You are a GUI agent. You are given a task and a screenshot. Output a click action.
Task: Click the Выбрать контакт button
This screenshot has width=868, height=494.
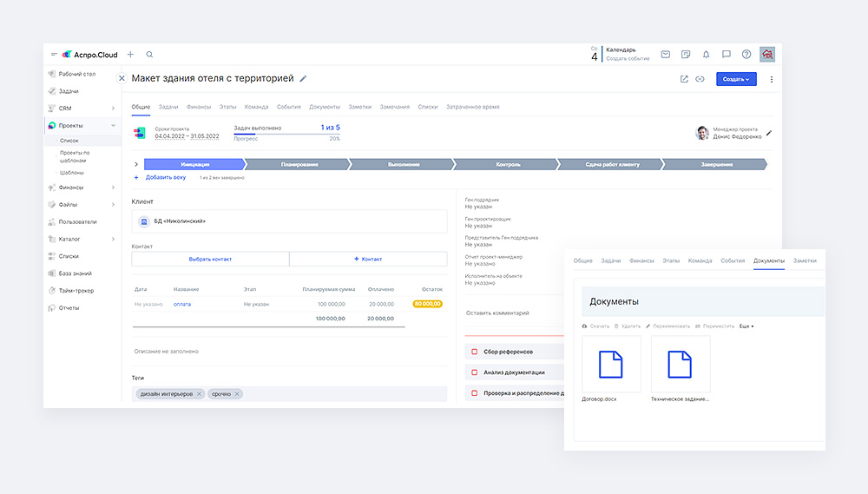tap(210, 259)
